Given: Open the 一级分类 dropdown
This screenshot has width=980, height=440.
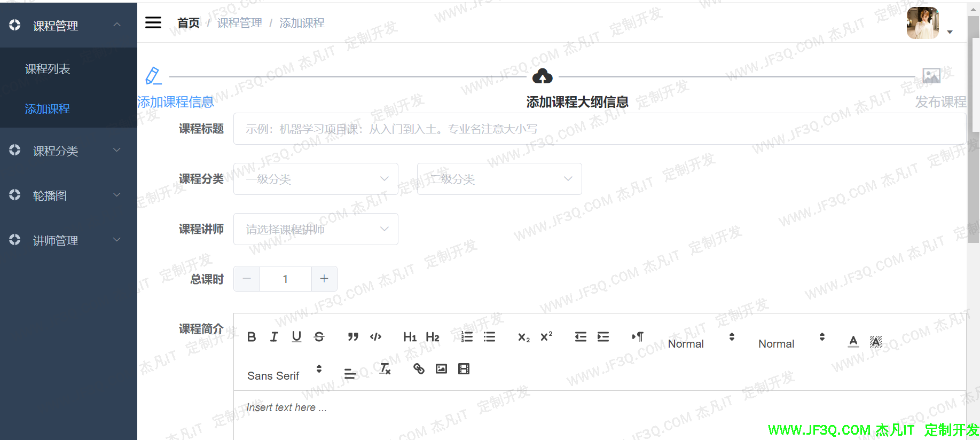Looking at the screenshot, I should point(316,179).
